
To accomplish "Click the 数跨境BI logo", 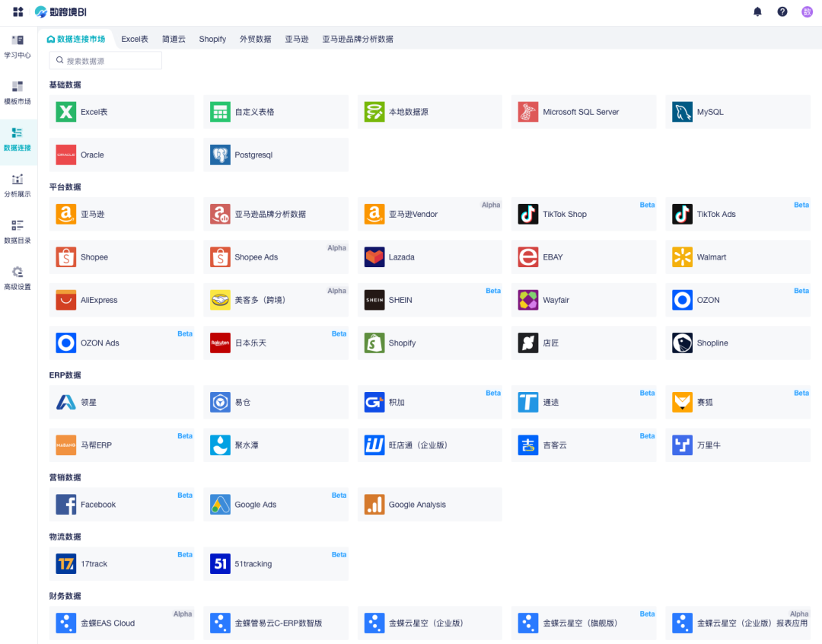I will [x=61, y=11].
